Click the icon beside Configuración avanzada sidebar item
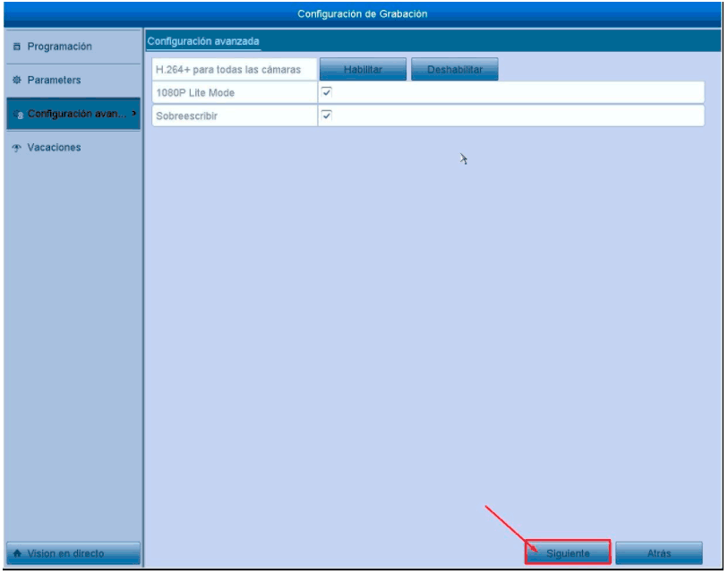The image size is (728, 574). pos(19,115)
